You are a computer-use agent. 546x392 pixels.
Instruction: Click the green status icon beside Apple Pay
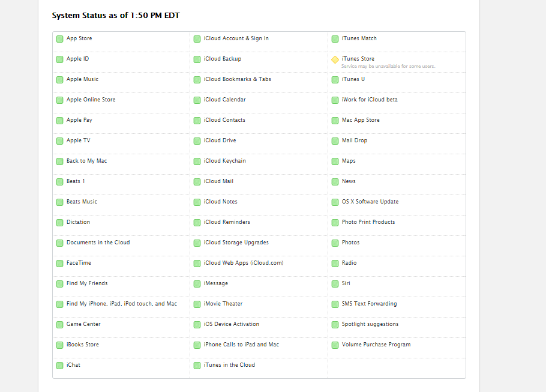pyautogui.click(x=59, y=120)
